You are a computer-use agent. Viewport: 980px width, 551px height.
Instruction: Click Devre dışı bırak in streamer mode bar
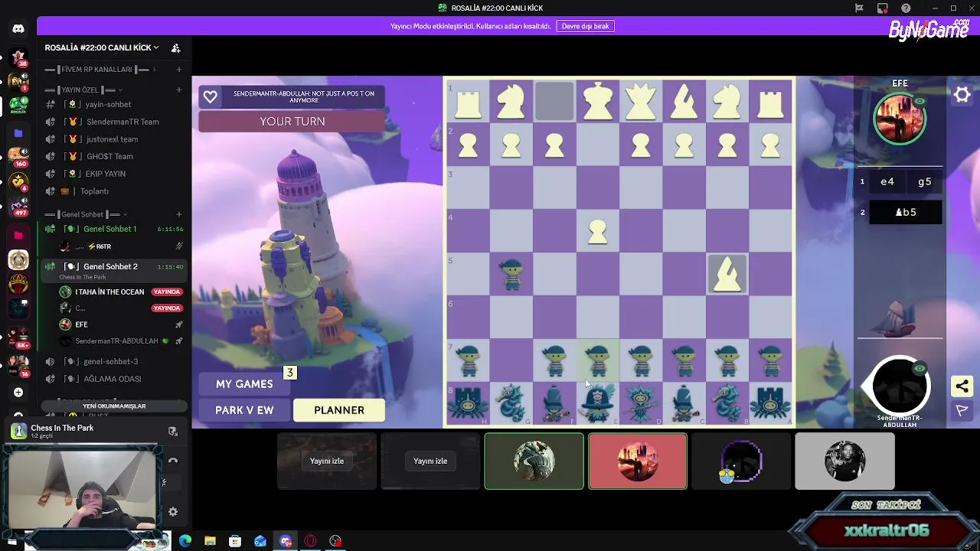[x=585, y=26]
